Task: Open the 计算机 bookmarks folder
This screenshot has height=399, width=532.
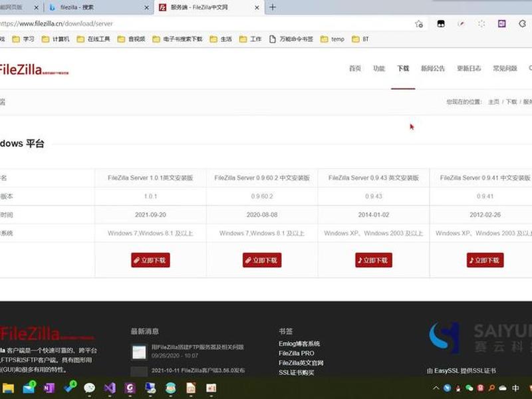Action: (x=55, y=39)
